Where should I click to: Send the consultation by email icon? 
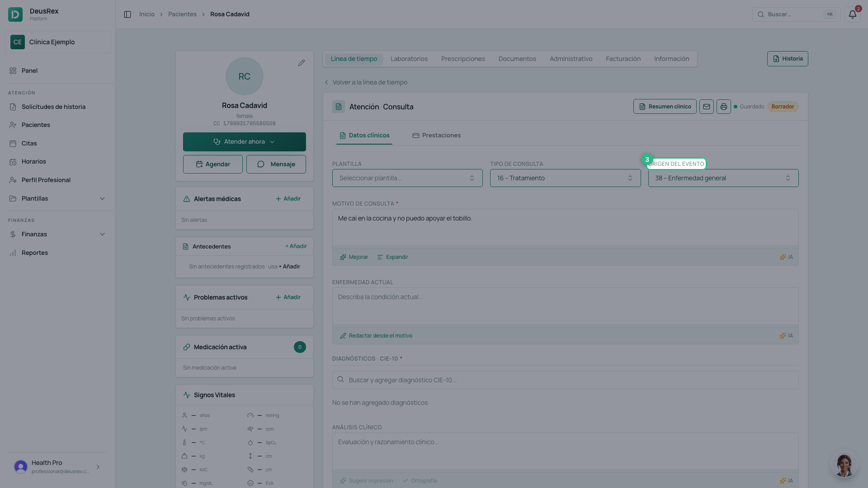pos(707,107)
